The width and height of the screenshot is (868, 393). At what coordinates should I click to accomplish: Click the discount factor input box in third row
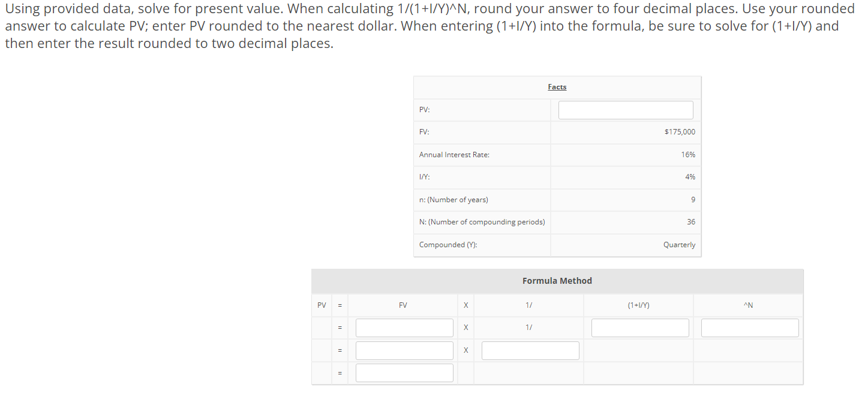(529, 350)
